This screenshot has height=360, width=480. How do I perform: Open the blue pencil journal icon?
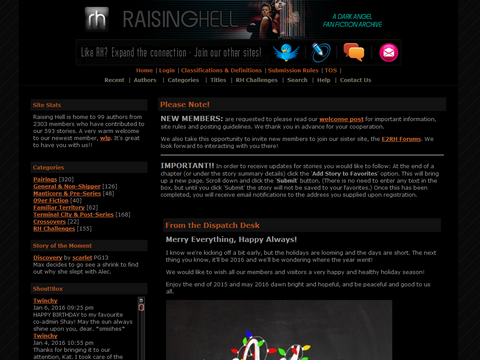[x=321, y=52]
